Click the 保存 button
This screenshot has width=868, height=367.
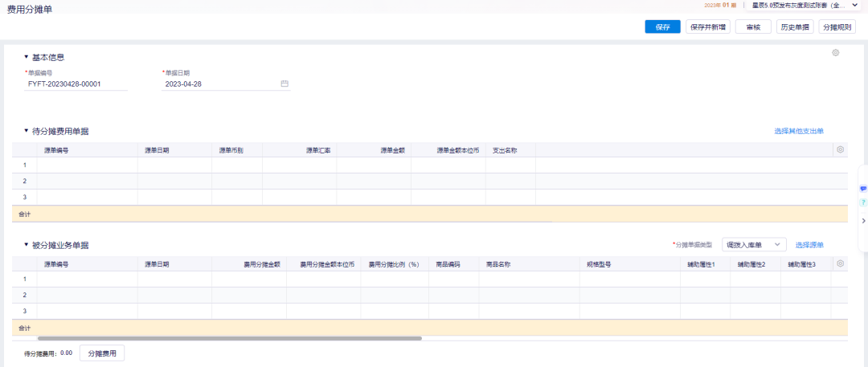(x=662, y=27)
